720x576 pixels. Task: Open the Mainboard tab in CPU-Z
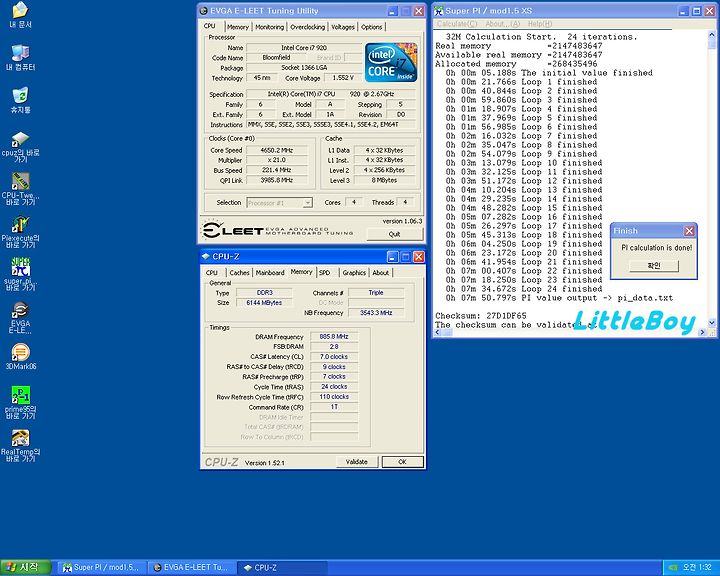coord(270,273)
